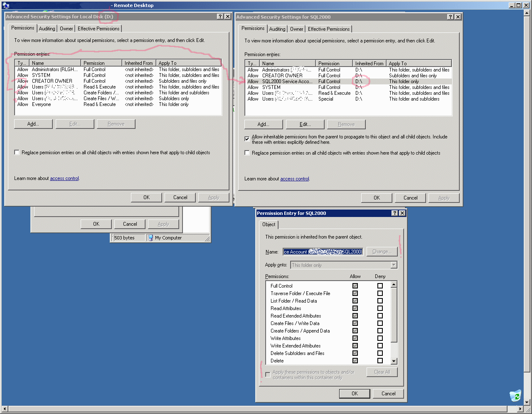Viewport: 532px width, 414px height.
Task: Switch to Owner tab in Local Disk window
Action: pos(66,29)
